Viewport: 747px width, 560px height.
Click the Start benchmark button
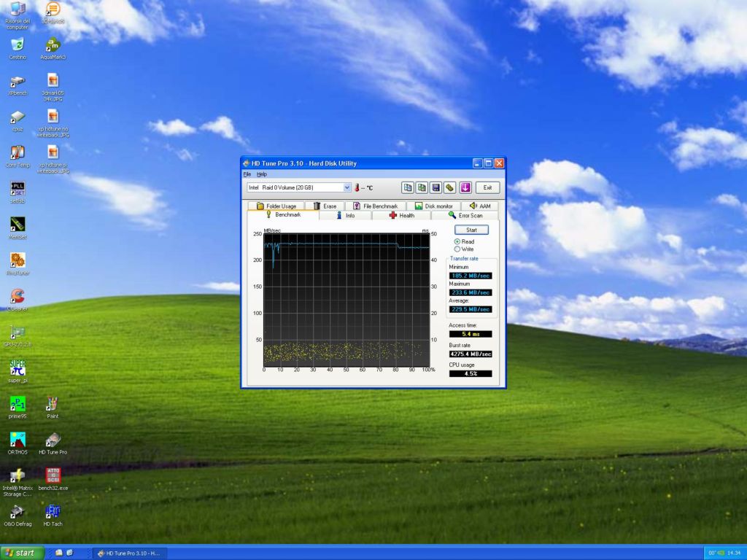coord(471,230)
